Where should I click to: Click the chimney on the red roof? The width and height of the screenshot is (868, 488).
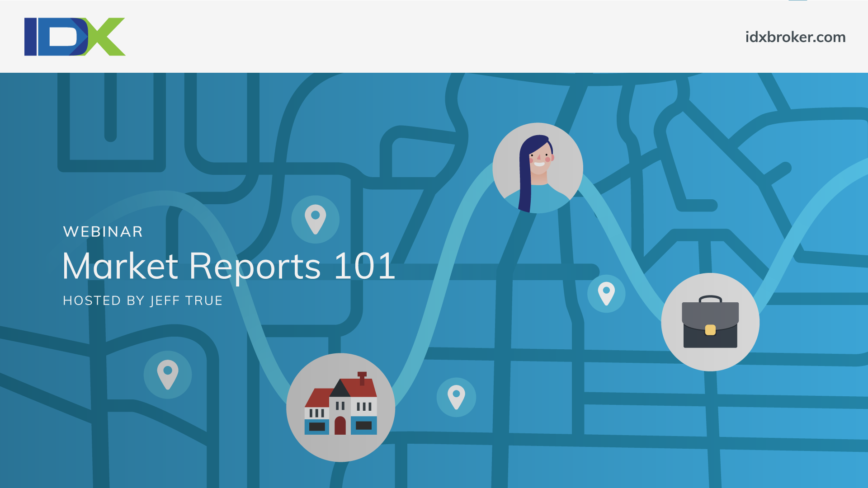pos(362,378)
